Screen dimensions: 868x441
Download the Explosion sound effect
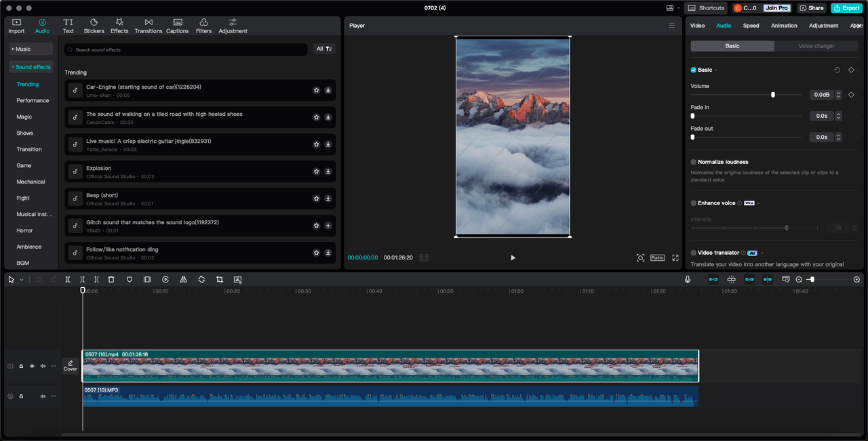point(328,171)
